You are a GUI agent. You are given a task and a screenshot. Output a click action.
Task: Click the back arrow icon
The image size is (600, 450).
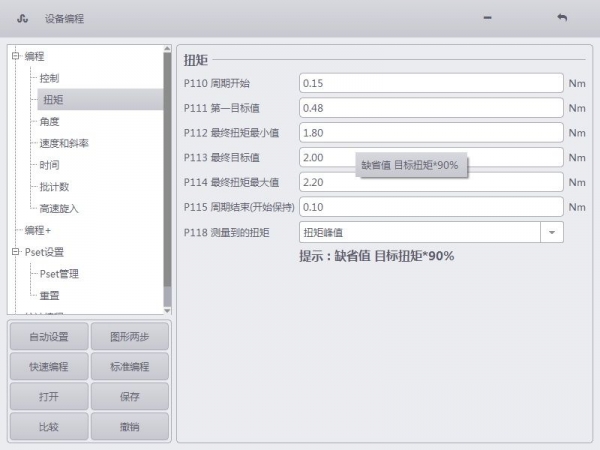click(x=561, y=19)
